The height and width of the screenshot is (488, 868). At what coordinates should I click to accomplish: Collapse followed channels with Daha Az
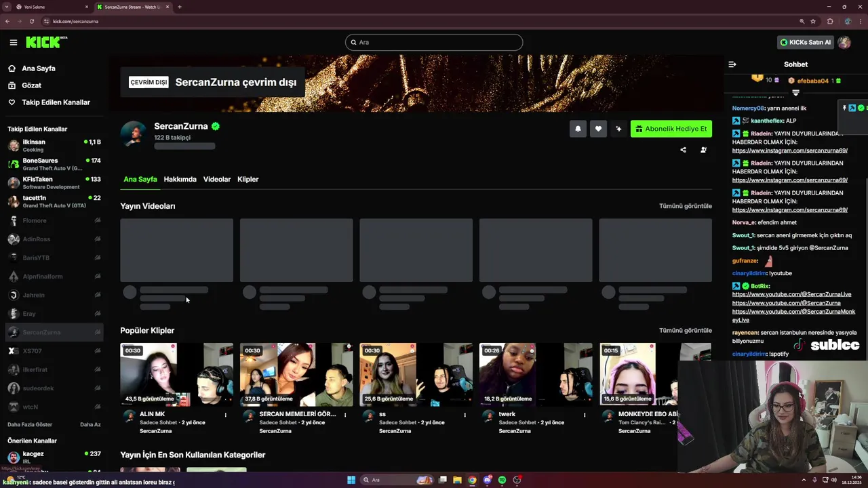pos(90,424)
